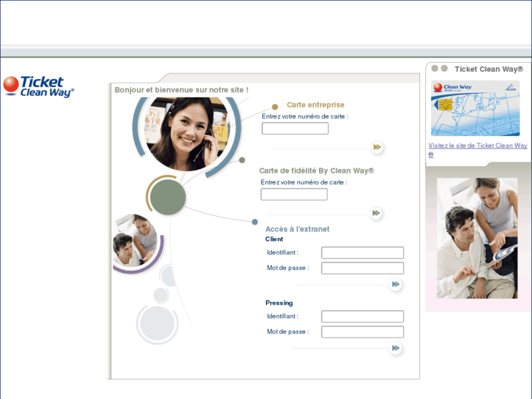Submit the Client extranet login arrow
Viewport: 532px width, 399px height.
point(396,284)
